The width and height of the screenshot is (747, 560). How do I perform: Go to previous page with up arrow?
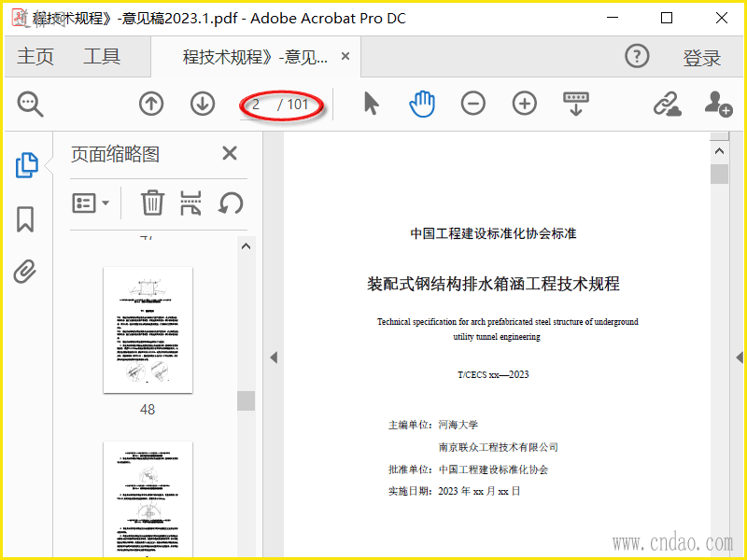151,104
